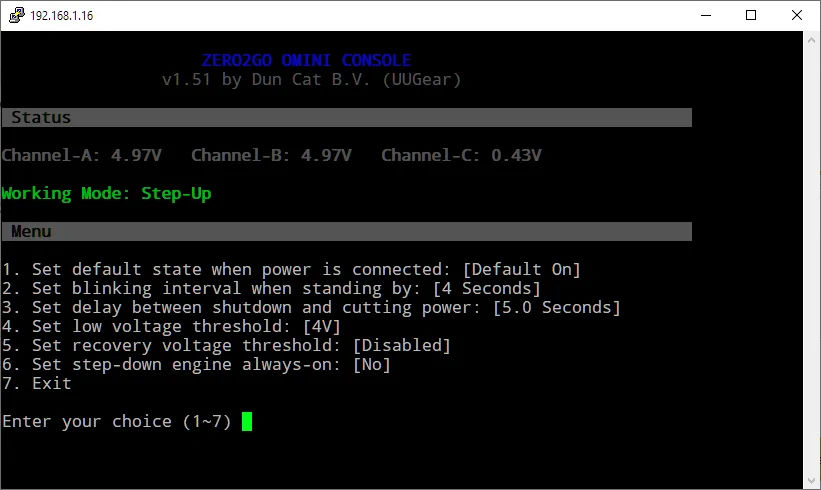Click the Enter your choice (1~7) prompt
The height and width of the screenshot is (490, 821).
(x=117, y=421)
